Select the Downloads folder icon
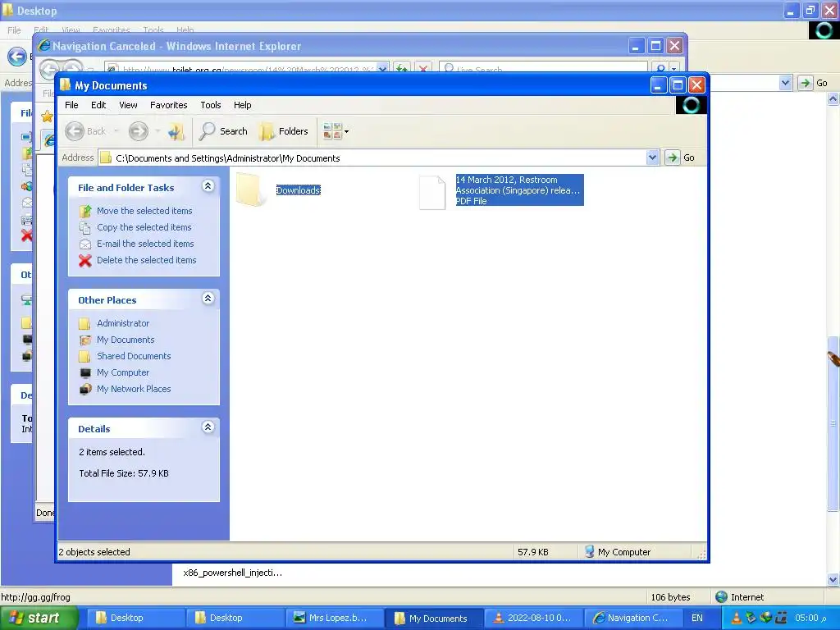840x630 pixels. tap(251, 189)
